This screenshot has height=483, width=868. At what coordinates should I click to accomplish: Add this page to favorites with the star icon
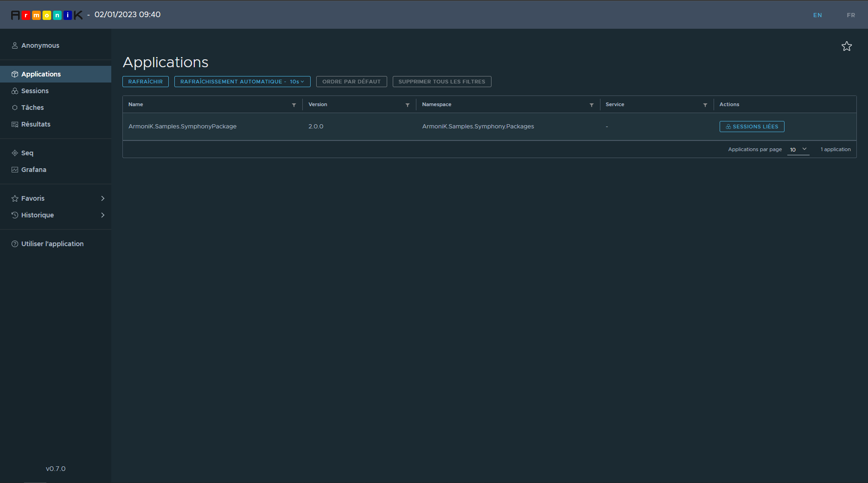[x=847, y=46]
